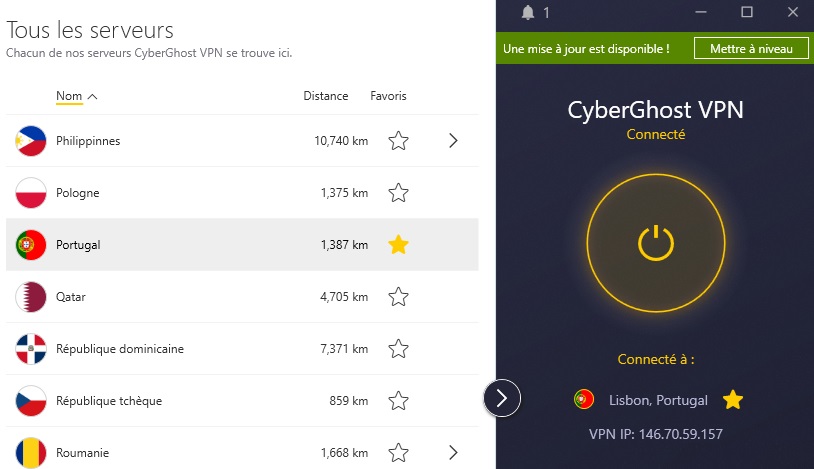This screenshot has height=469, width=814.
Task: Click the Tous les serveurs heading
Action: pos(90,30)
